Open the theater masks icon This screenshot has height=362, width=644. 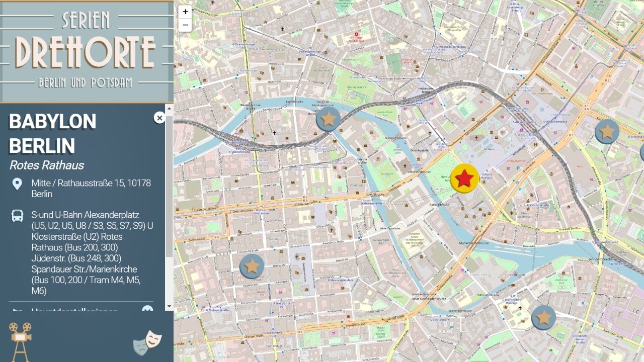click(x=147, y=343)
